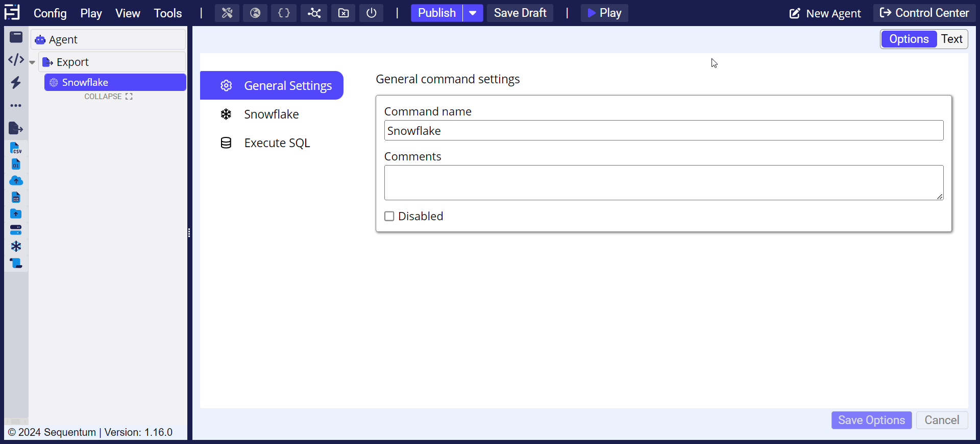Click the "General command settings" heading
The height and width of the screenshot is (444, 980).
pyautogui.click(x=448, y=79)
